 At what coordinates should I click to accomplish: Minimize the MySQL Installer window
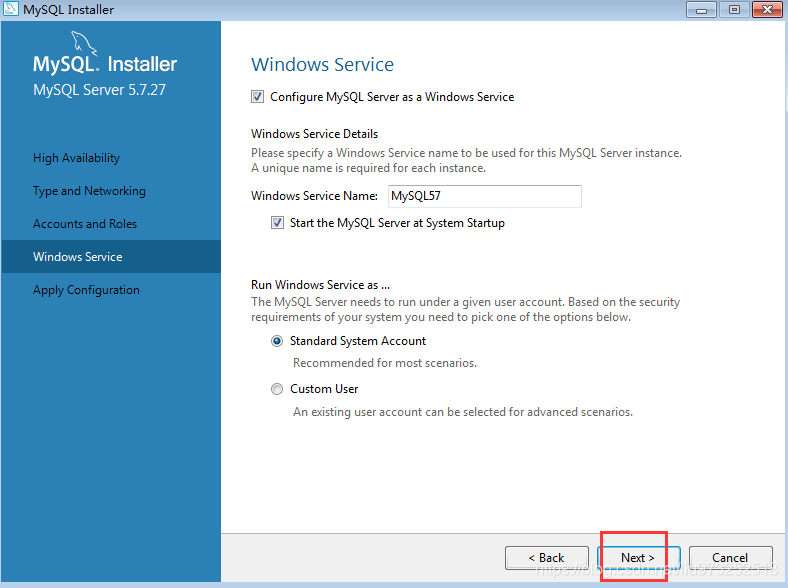pos(702,10)
